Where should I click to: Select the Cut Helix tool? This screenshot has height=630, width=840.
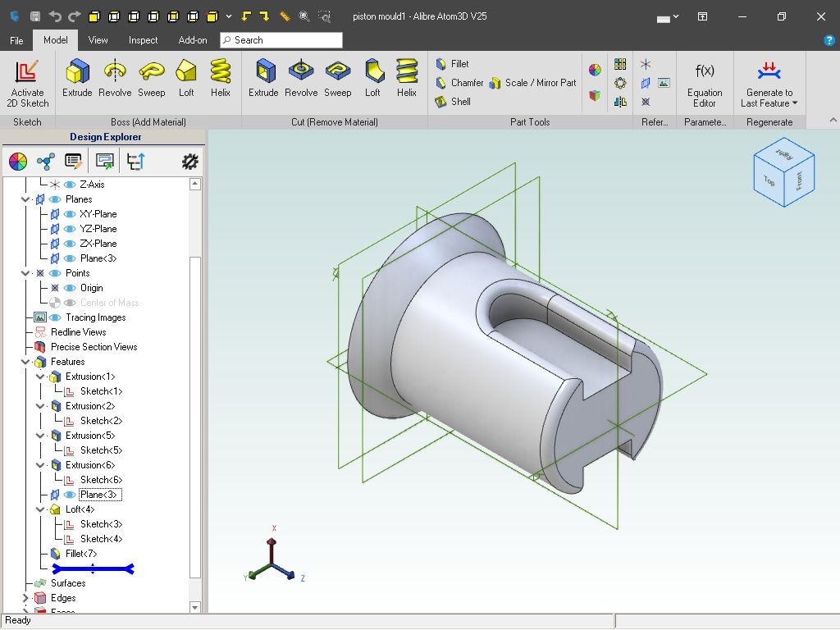407,78
